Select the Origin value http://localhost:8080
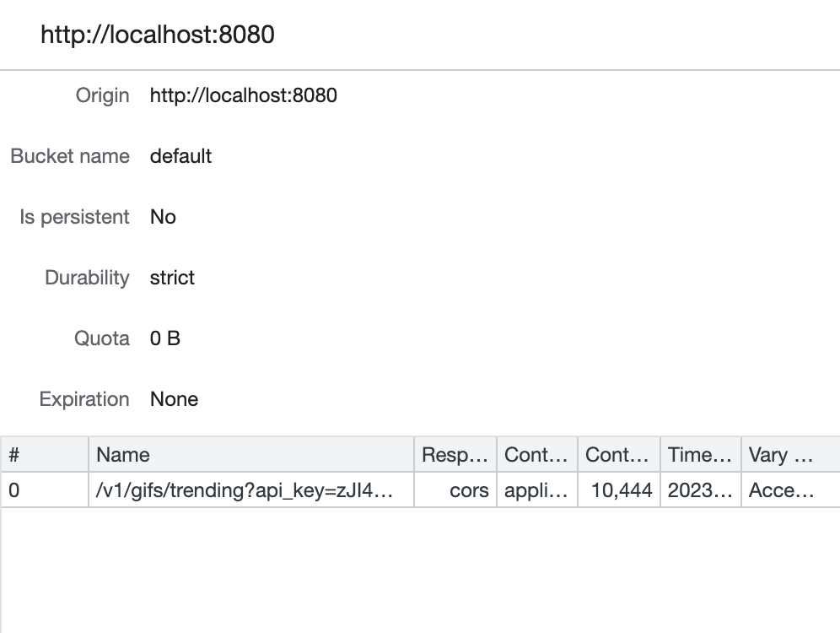Image resolution: width=840 pixels, height=633 pixels. click(243, 95)
